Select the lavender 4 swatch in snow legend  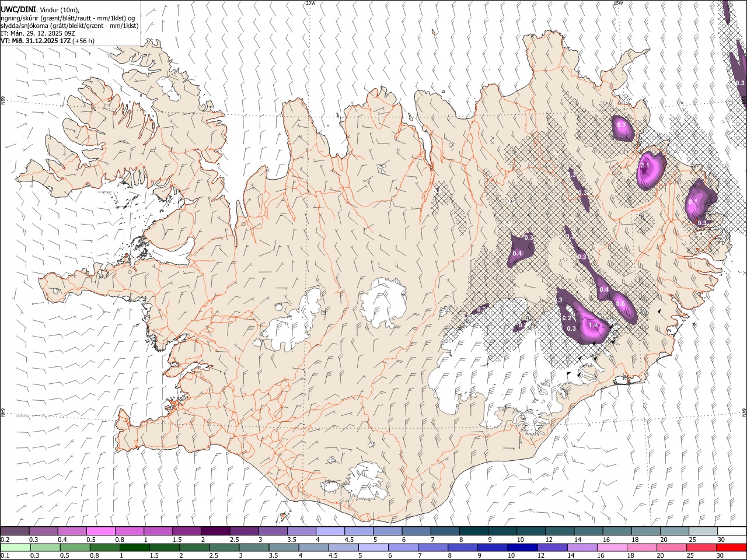330,531
